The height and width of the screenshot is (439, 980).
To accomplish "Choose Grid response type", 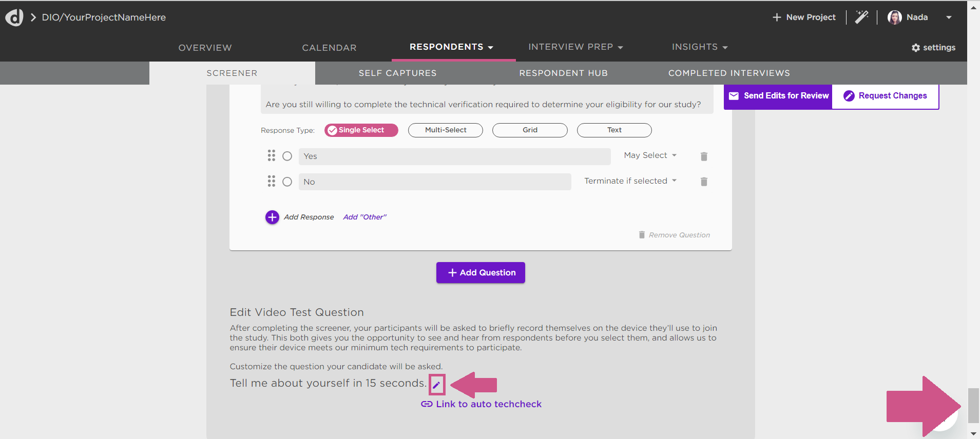I will (x=530, y=130).
